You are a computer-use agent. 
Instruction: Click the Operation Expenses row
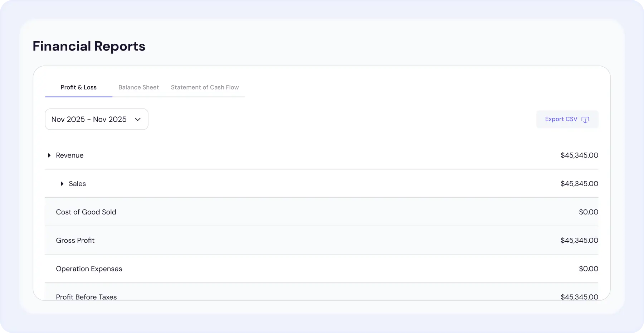[89, 269]
